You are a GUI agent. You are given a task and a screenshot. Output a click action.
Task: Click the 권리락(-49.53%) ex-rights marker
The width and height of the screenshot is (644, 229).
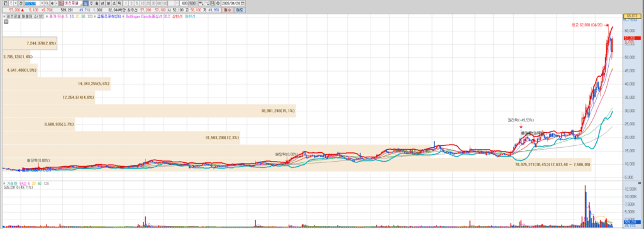coord(520,120)
